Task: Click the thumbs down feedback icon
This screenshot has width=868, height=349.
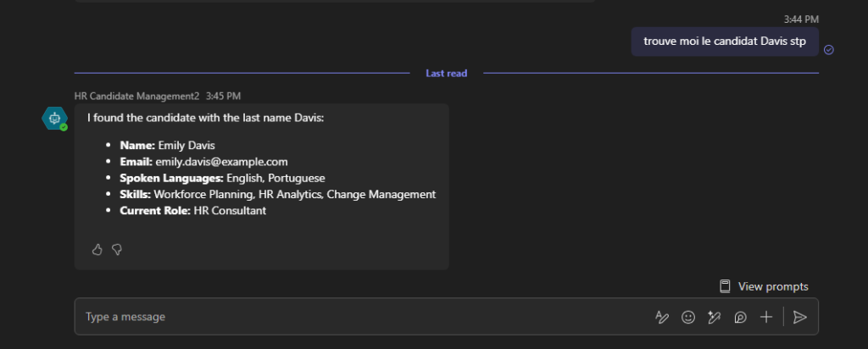Action: [117, 249]
